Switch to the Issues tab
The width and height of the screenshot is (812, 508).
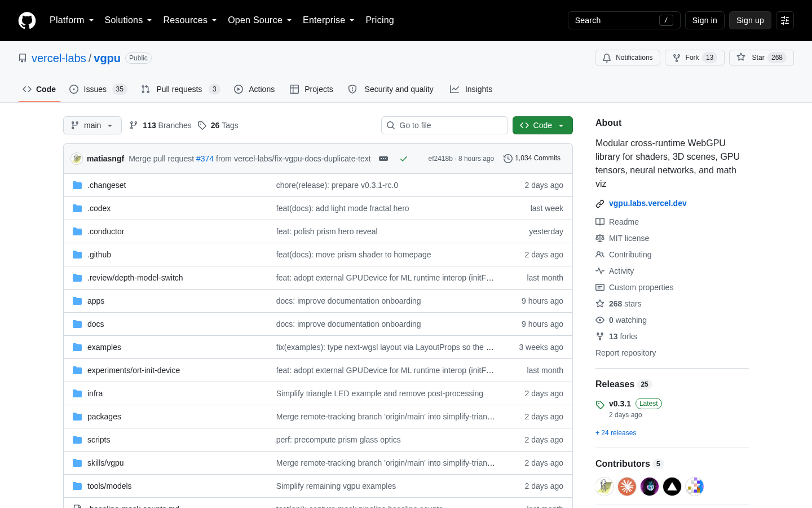[x=98, y=89]
